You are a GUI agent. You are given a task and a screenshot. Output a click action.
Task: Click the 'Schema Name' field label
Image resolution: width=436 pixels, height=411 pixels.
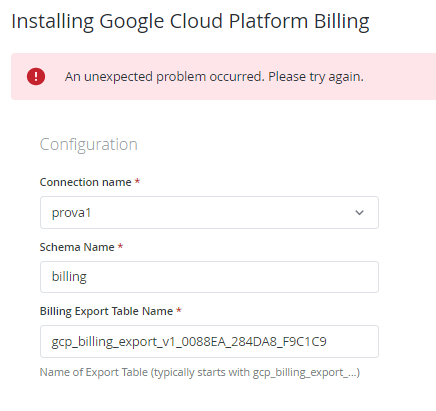[x=77, y=247]
